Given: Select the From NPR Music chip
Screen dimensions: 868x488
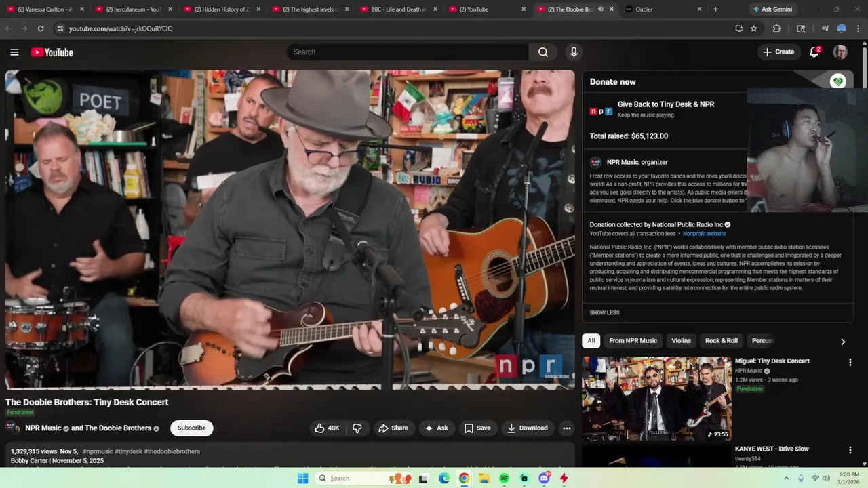Looking at the screenshot, I should pyautogui.click(x=633, y=341).
